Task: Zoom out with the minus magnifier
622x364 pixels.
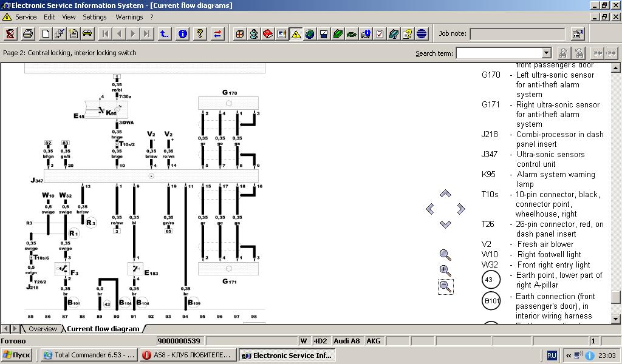Action: click(x=445, y=286)
